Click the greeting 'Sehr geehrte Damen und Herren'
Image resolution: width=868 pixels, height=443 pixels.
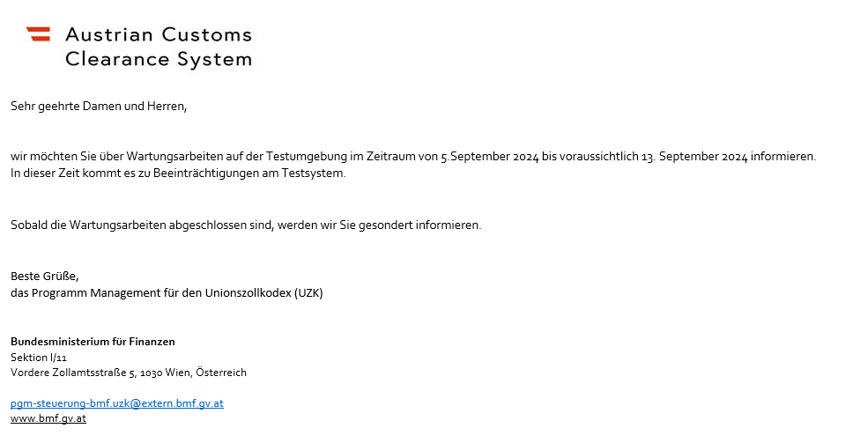(x=99, y=107)
